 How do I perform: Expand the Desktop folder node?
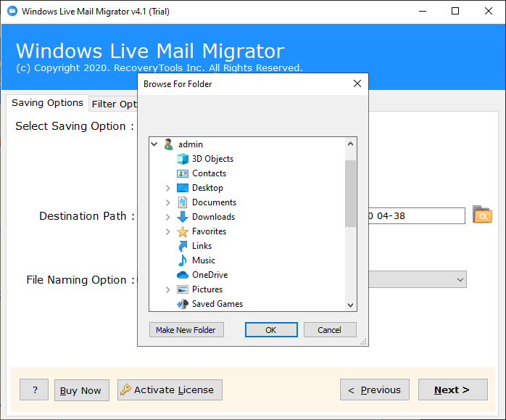pos(167,188)
